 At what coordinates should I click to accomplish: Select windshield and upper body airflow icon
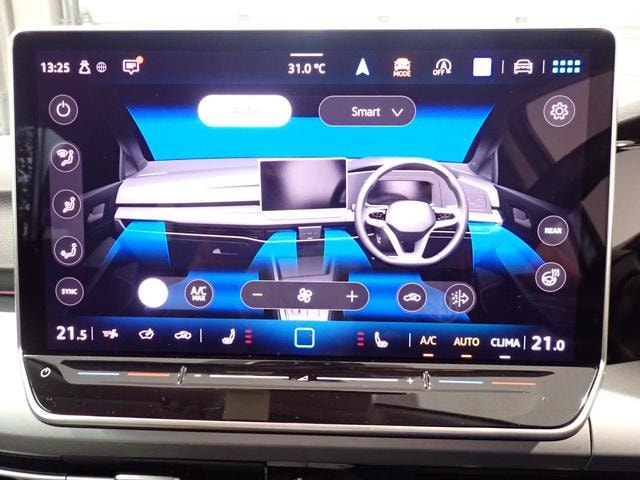pos(66,158)
